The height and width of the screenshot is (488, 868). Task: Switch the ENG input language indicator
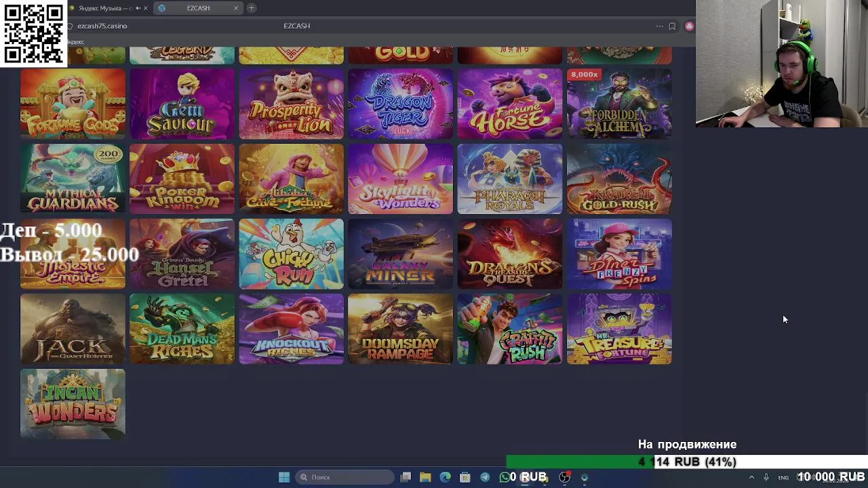tap(783, 477)
